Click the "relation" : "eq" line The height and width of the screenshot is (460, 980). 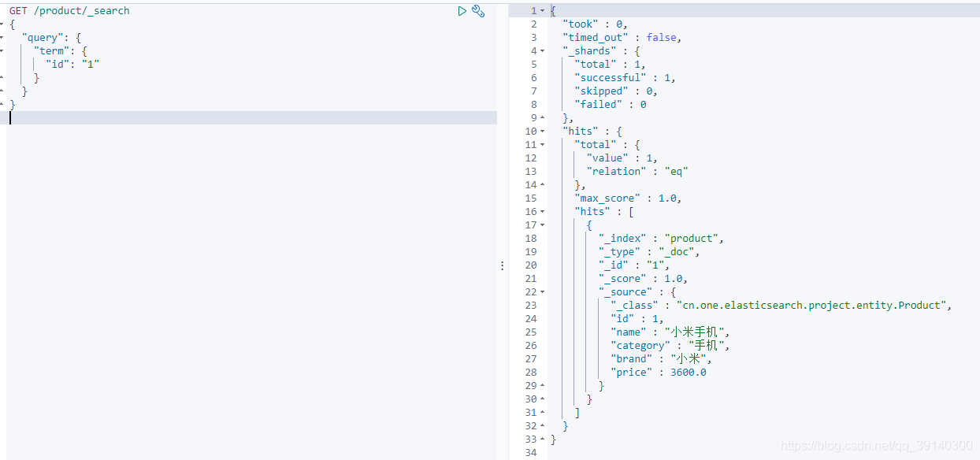(x=637, y=172)
